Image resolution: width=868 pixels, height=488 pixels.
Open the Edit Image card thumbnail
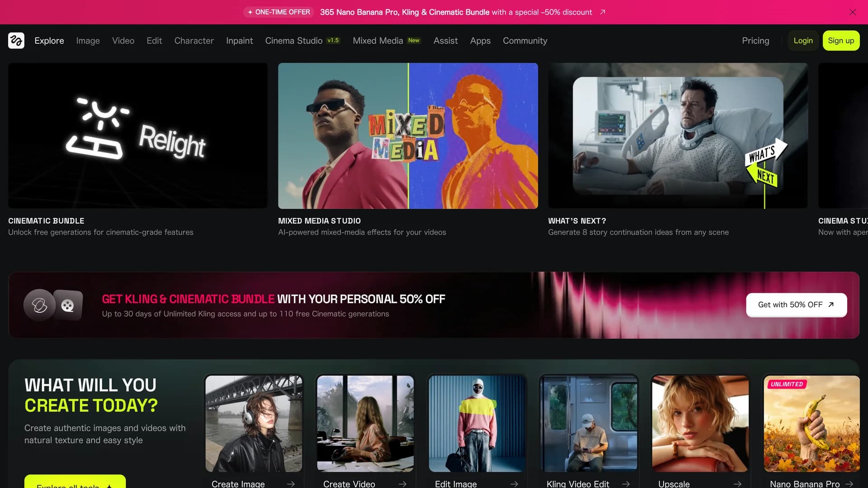[x=477, y=424]
